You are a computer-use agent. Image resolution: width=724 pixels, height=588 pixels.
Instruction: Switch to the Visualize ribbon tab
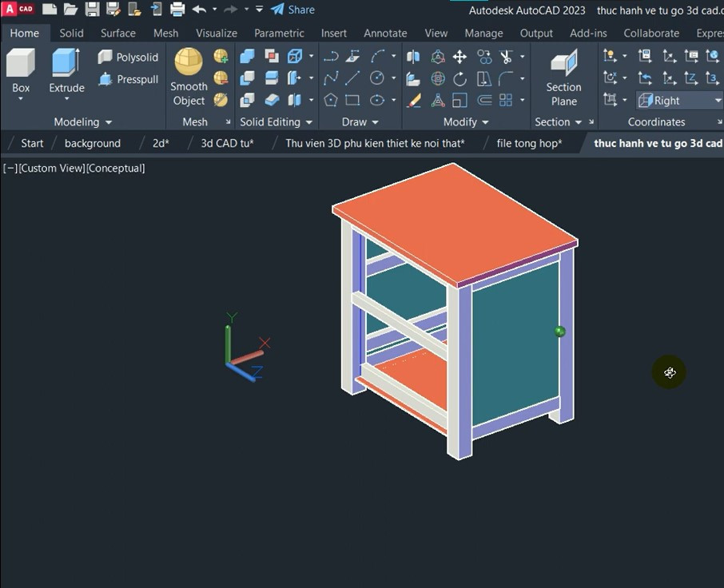click(216, 33)
